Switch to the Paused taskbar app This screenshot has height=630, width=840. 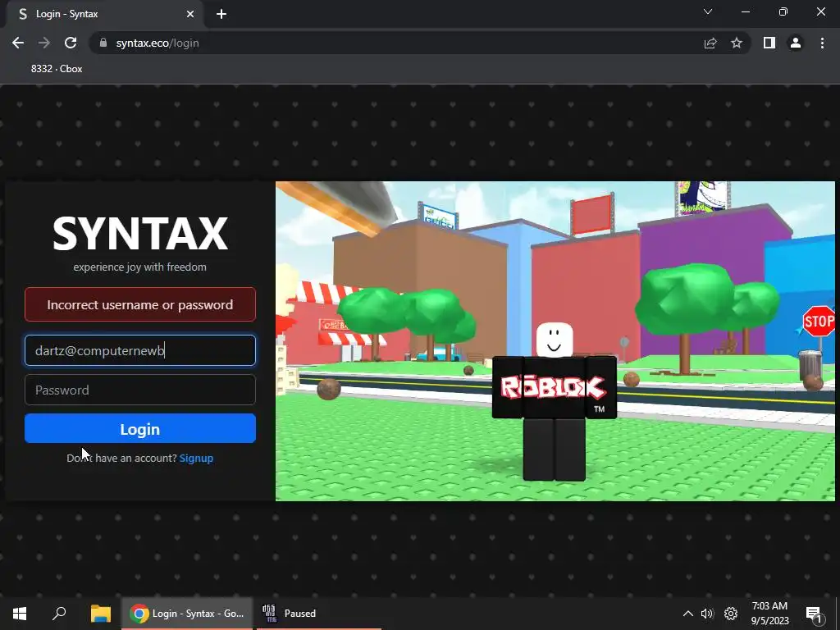coord(319,614)
